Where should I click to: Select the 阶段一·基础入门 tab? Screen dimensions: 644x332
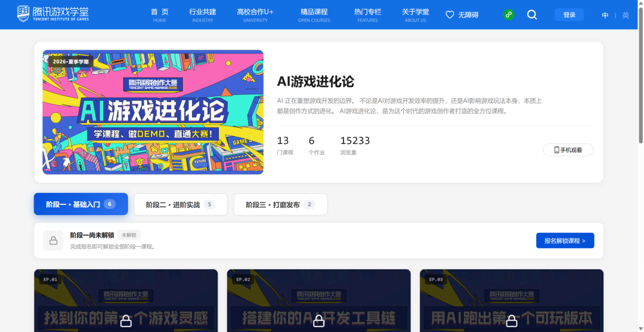(81, 204)
